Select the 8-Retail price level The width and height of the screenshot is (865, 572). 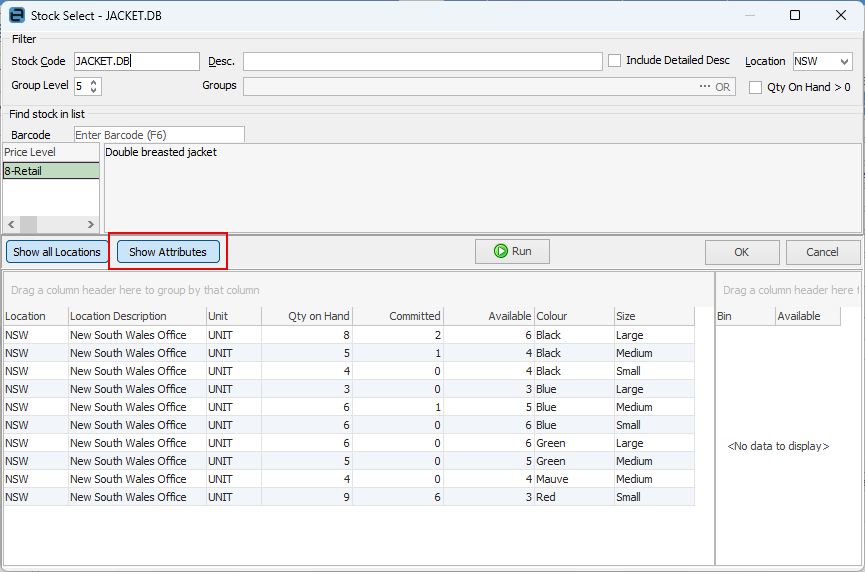point(51,171)
